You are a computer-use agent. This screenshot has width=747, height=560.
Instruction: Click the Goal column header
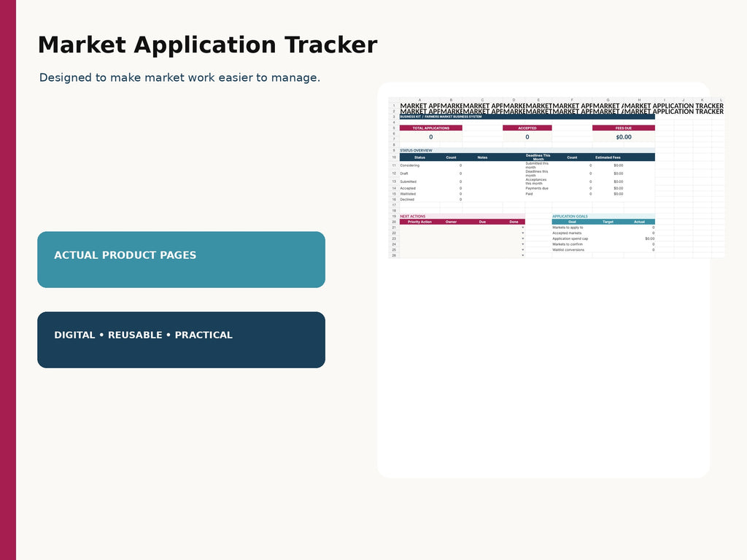[x=572, y=222]
